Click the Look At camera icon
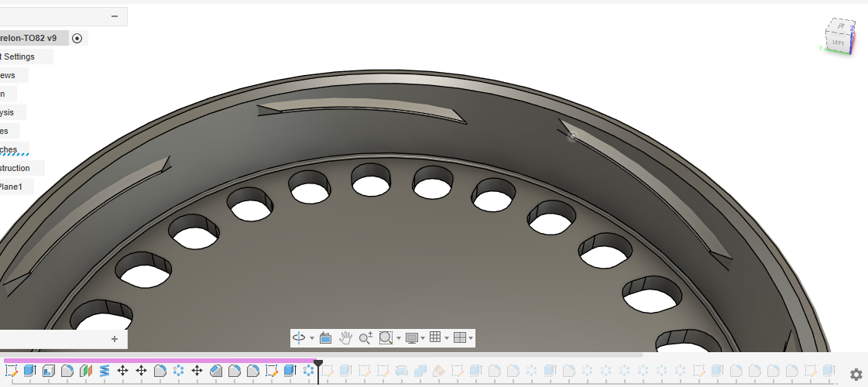Screen dimensions: 868x387 click(325, 337)
